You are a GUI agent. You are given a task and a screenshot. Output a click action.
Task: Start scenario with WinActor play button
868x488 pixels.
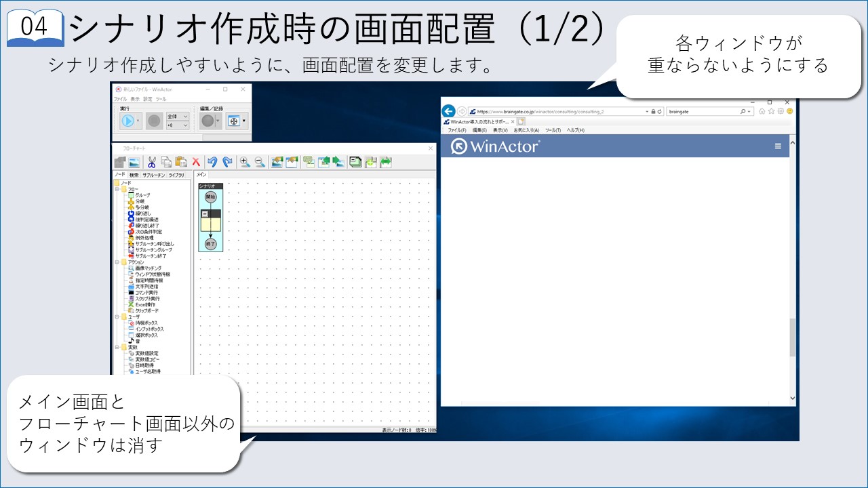pos(127,121)
